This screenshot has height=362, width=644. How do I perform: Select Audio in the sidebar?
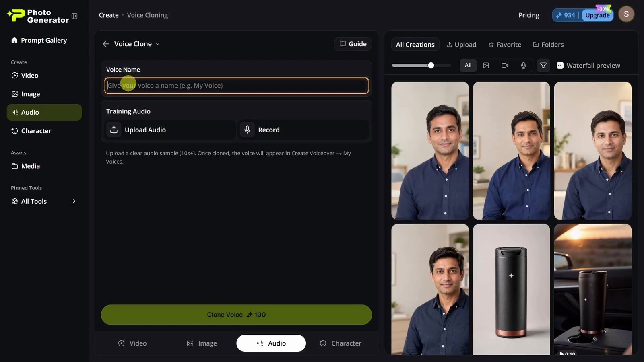coord(44,112)
